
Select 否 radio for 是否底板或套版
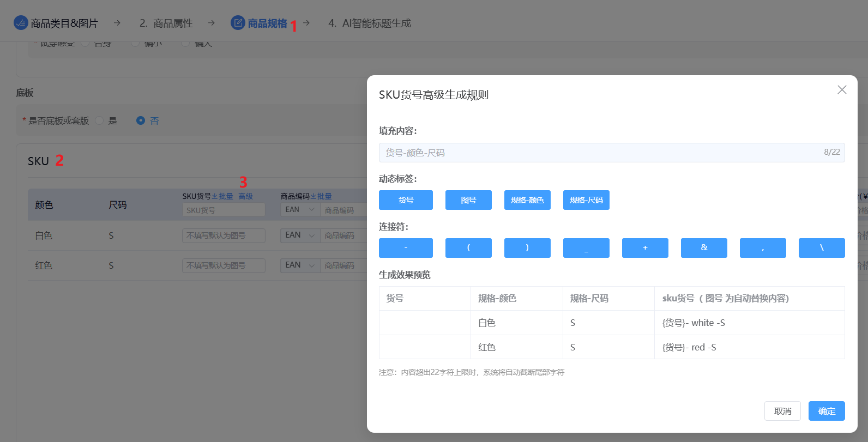[x=141, y=120]
